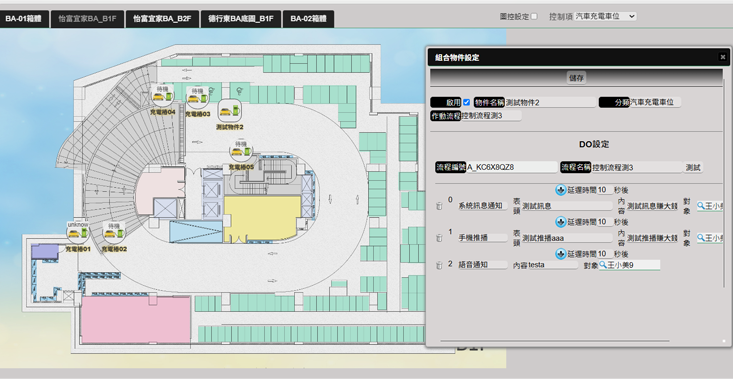The image size is (733, 379).
Task: Open the 作動流程 控制流程測3 selector
Action: coord(491,116)
